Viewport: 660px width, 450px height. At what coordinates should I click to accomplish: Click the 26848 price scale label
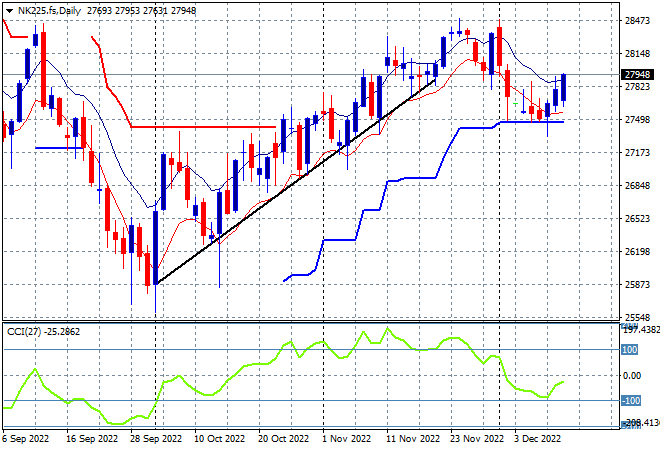(637, 186)
